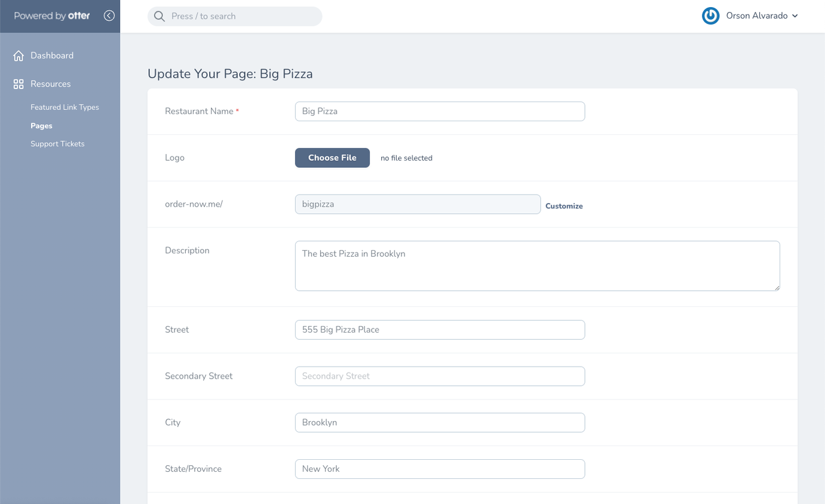Click the 'no file selected' text
Image resolution: width=825 pixels, height=504 pixels.
406,158
